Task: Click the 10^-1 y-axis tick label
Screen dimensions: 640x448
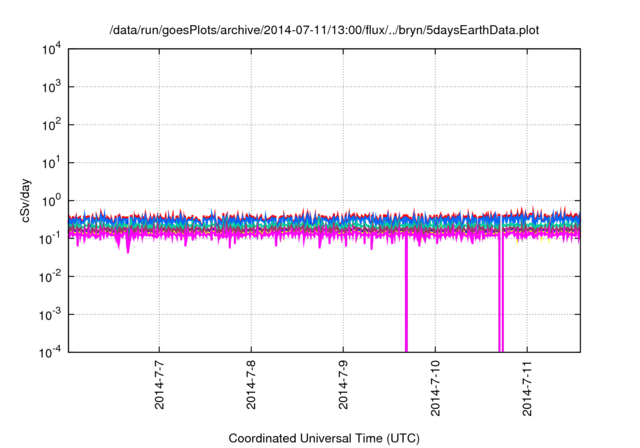Action: [50, 239]
